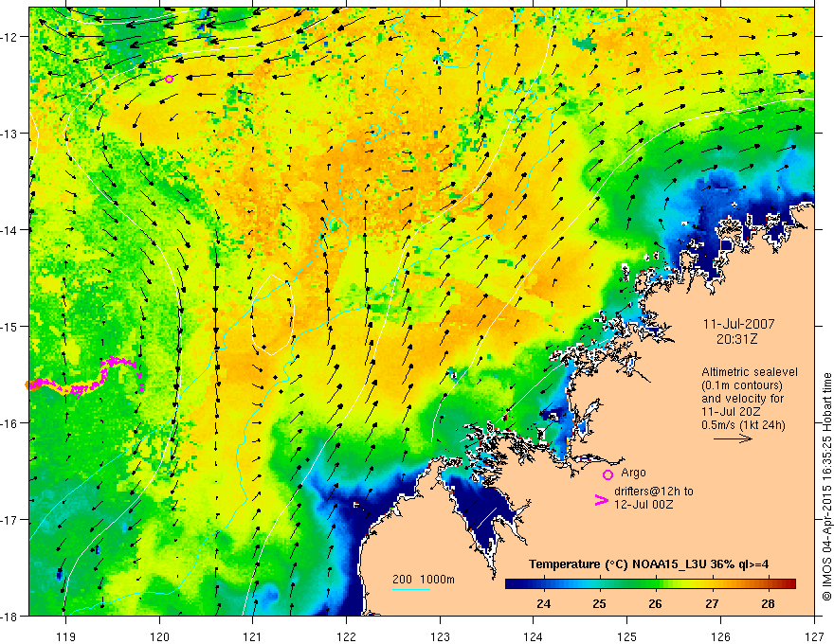Click the '0.5m/s (1kt 24h)' text
Screen dimensions: 834x644
tap(743, 425)
